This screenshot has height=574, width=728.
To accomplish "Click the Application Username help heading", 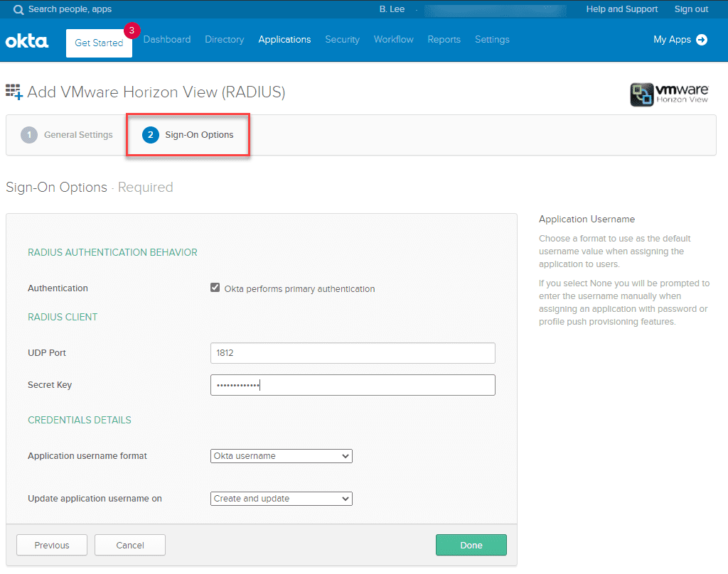I will coord(587,220).
